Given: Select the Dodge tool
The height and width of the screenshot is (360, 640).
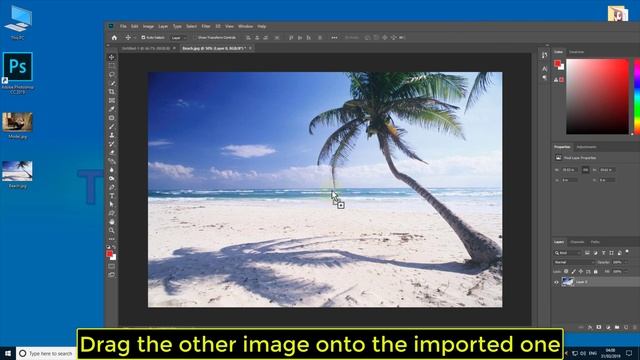Looking at the screenshot, I should (111, 178).
